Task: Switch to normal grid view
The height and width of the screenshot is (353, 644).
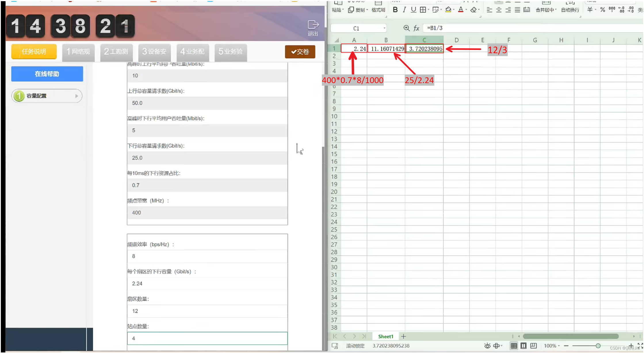Action: [x=514, y=346]
